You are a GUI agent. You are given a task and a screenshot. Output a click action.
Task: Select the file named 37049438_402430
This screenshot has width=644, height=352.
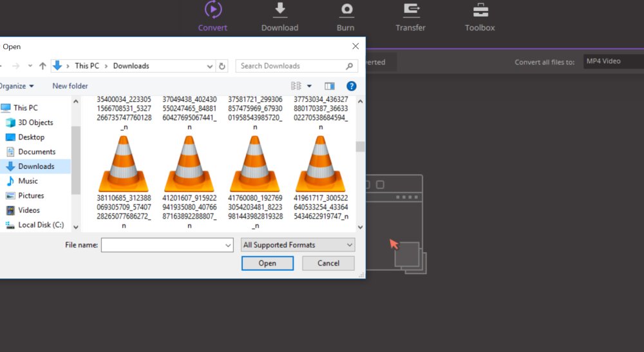pyautogui.click(x=189, y=113)
